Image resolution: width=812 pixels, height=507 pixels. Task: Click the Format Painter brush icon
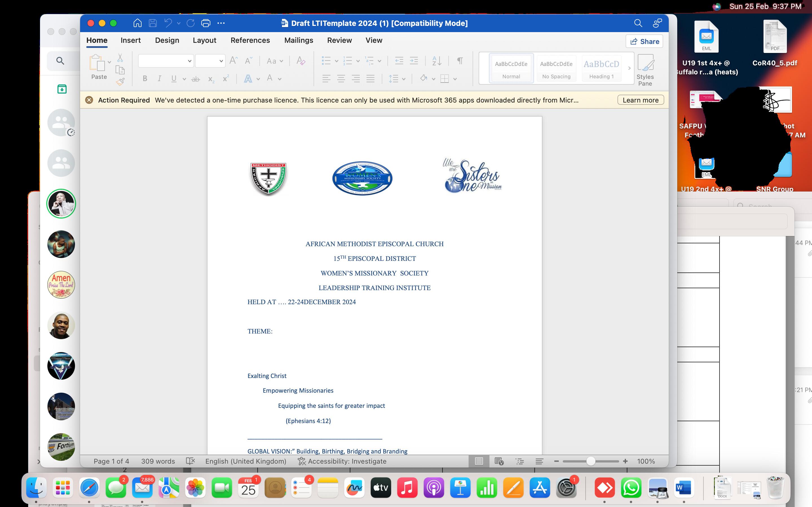(x=120, y=82)
